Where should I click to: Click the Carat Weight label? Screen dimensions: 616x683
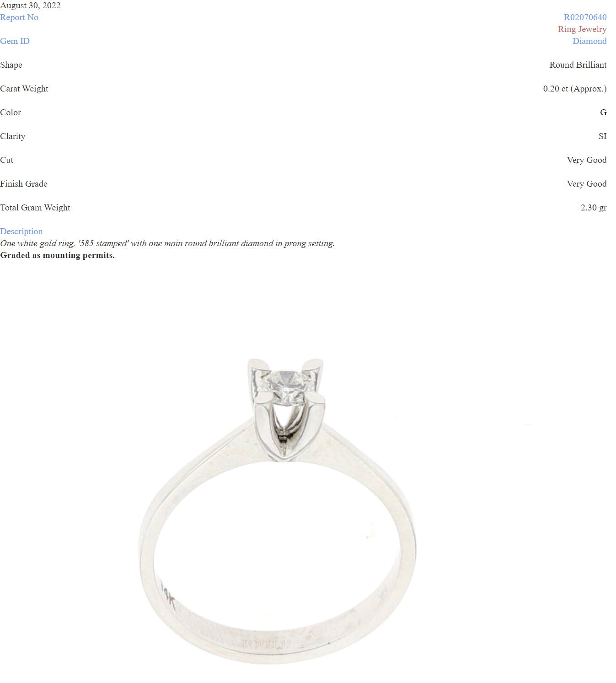coord(24,89)
